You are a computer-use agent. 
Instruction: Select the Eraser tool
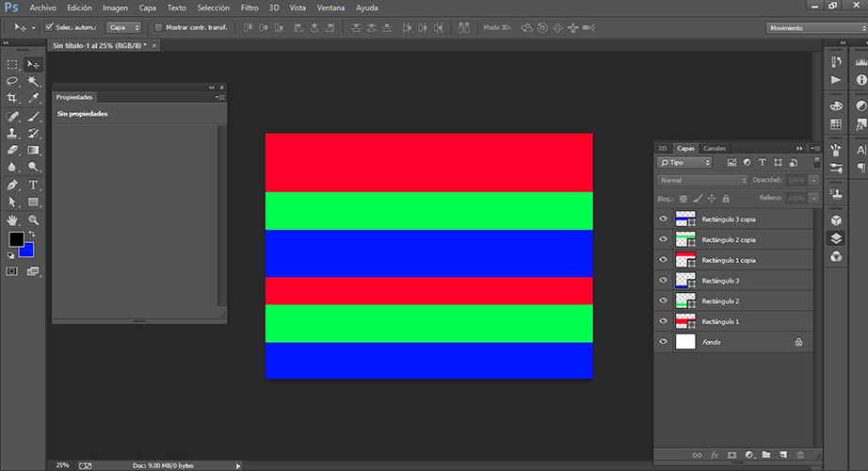pos(12,150)
